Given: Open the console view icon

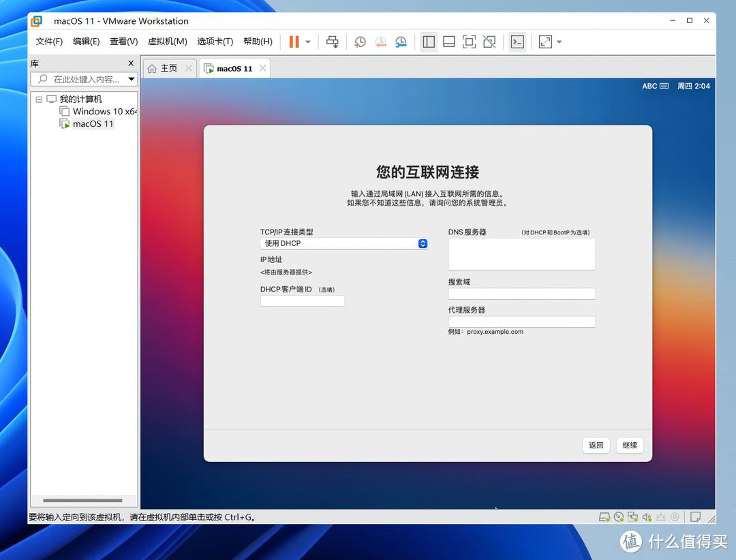Looking at the screenshot, I should (517, 42).
